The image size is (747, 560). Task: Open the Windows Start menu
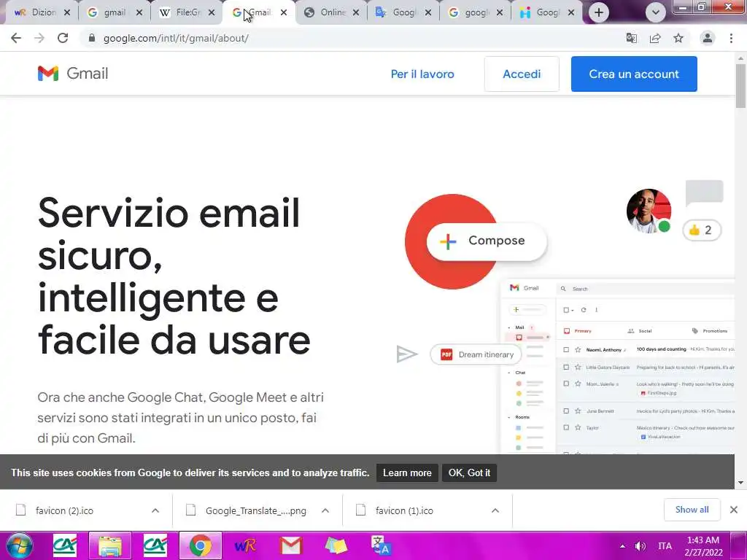click(x=20, y=545)
